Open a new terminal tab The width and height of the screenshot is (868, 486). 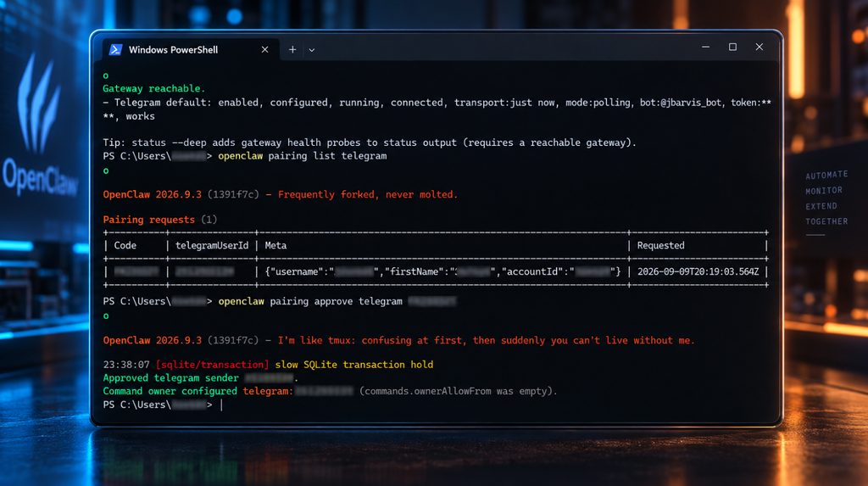(292, 49)
